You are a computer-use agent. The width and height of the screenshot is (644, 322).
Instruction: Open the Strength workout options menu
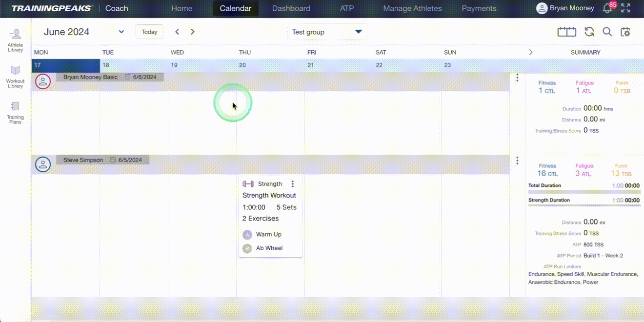point(293,183)
